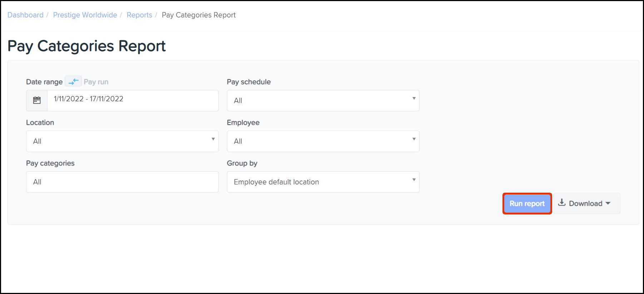This screenshot has width=644, height=294.
Task: Click the download arrow icon
Action: (562, 203)
